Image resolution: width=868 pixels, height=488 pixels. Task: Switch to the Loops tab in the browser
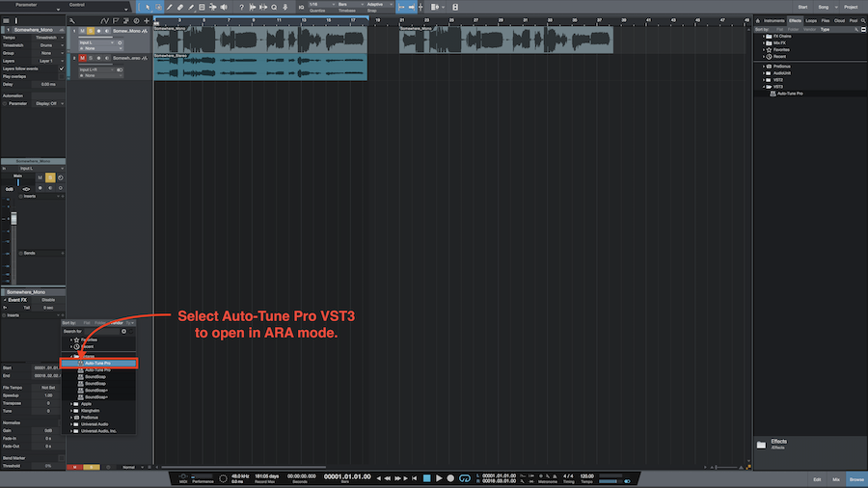(x=812, y=20)
